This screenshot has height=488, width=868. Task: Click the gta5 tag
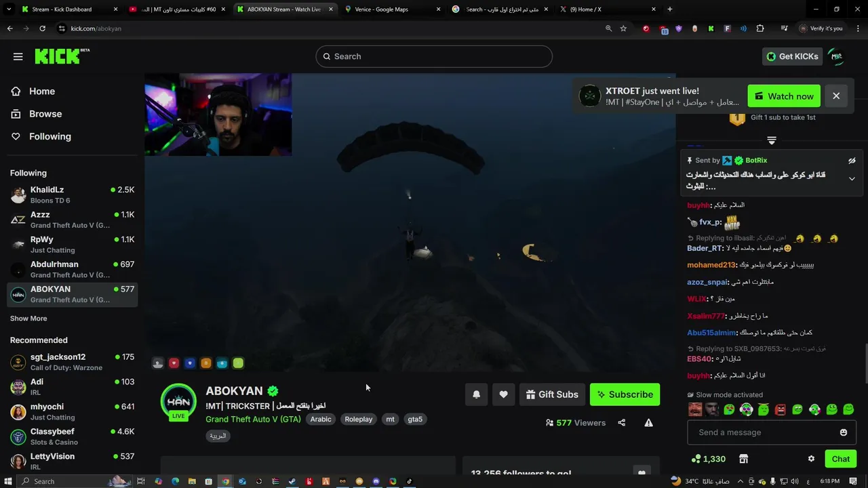(415, 420)
